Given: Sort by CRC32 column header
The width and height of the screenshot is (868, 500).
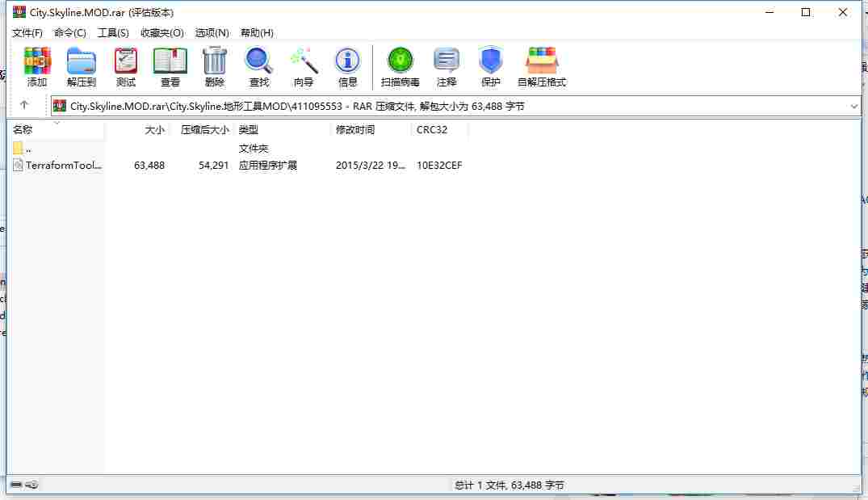Looking at the screenshot, I should [x=432, y=129].
